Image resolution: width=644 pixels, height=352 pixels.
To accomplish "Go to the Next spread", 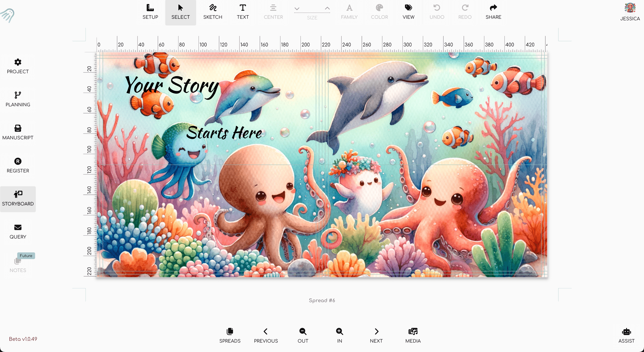I will [376, 336].
